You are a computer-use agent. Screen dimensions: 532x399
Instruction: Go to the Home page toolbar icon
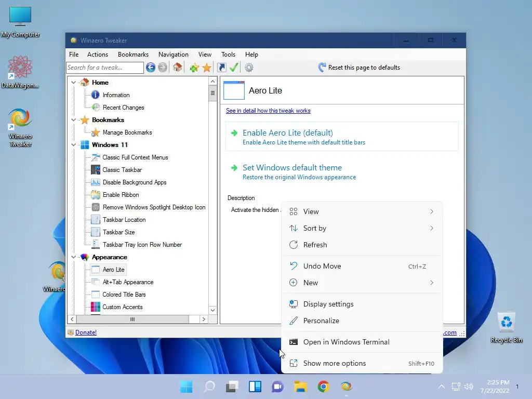pos(178,67)
